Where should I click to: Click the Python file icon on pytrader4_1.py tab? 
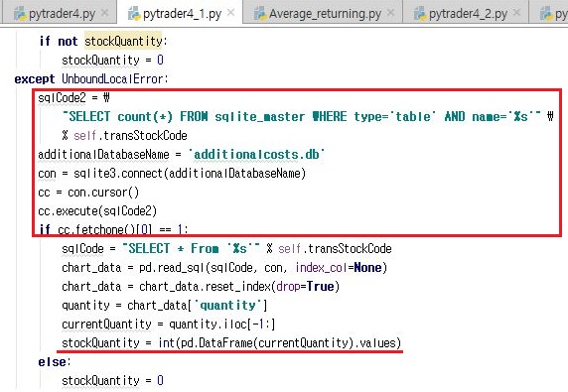pyautogui.click(x=134, y=14)
